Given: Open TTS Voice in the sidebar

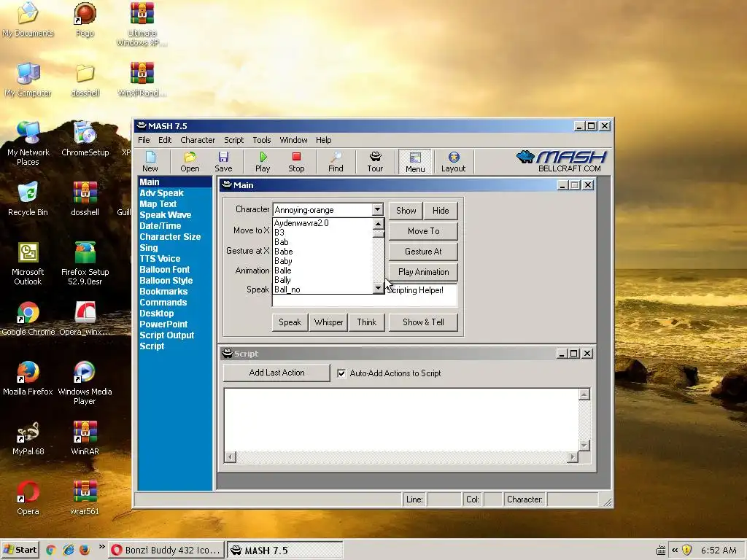Looking at the screenshot, I should [x=160, y=259].
